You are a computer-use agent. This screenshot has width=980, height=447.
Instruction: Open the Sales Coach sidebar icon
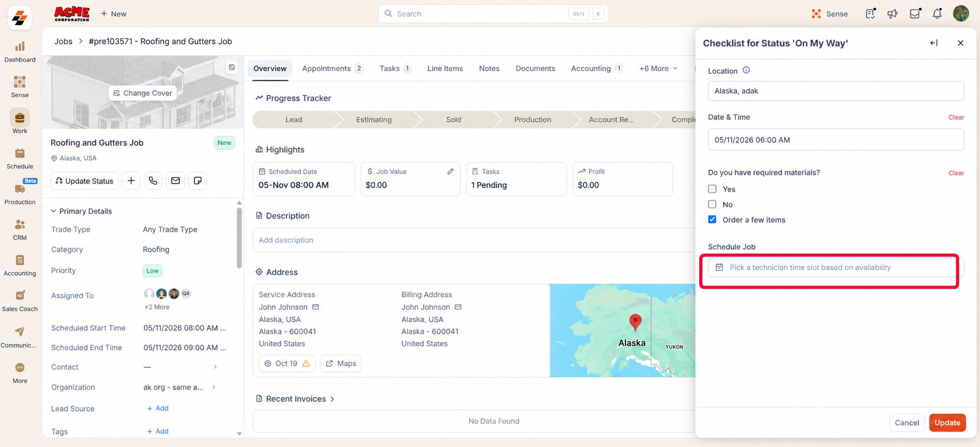[x=20, y=301]
